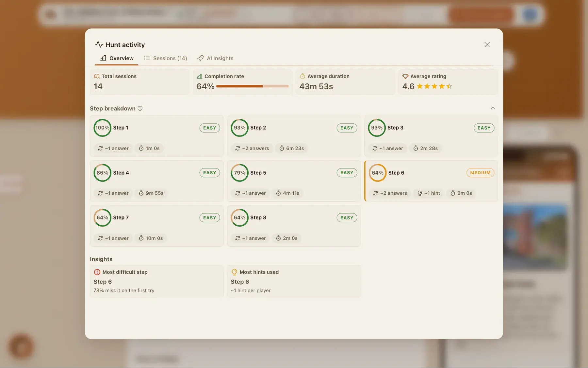Click the Step 2 93% progress ring
This screenshot has height=368, width=588.
[239, 128]
